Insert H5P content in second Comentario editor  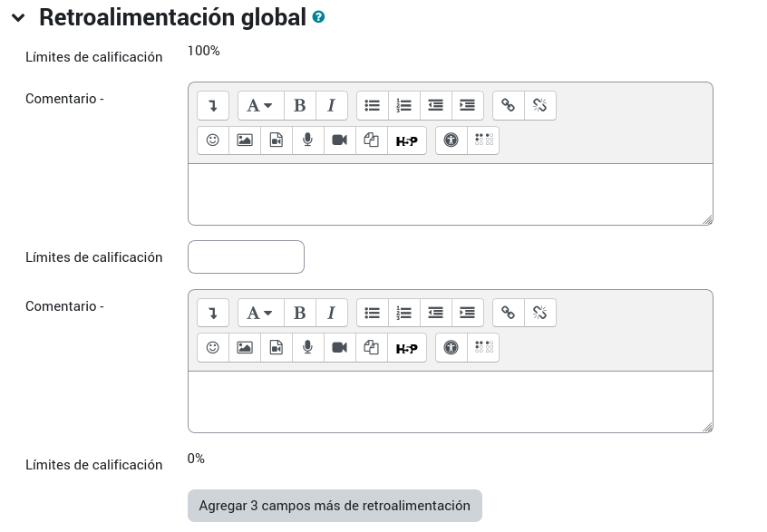pyautogui.click(x=407, y=348)
